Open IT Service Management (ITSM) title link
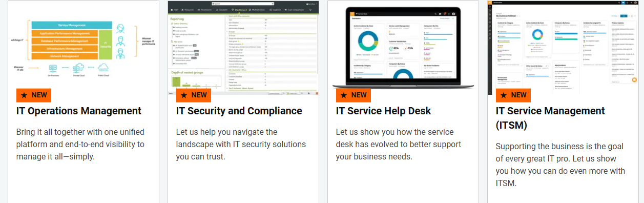The height and width of the screenshot is (203, 644). [550, 118]
